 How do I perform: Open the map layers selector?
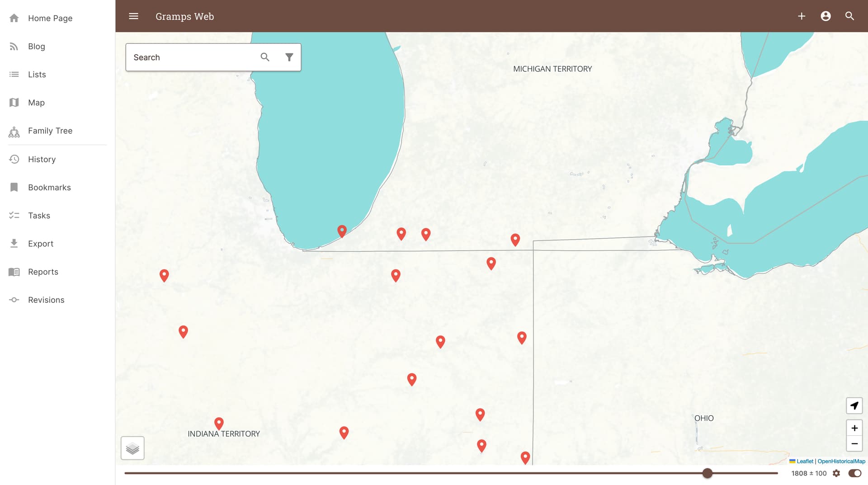click(x=132, y=448)
